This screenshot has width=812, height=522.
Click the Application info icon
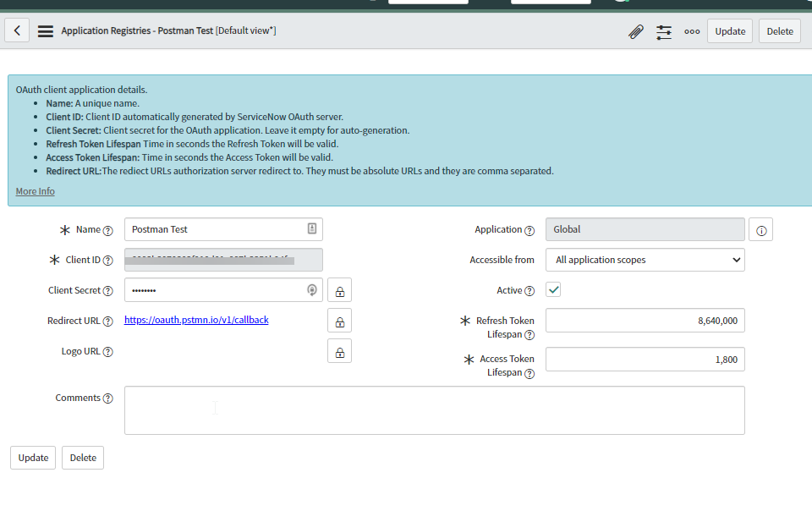point(761,230)
